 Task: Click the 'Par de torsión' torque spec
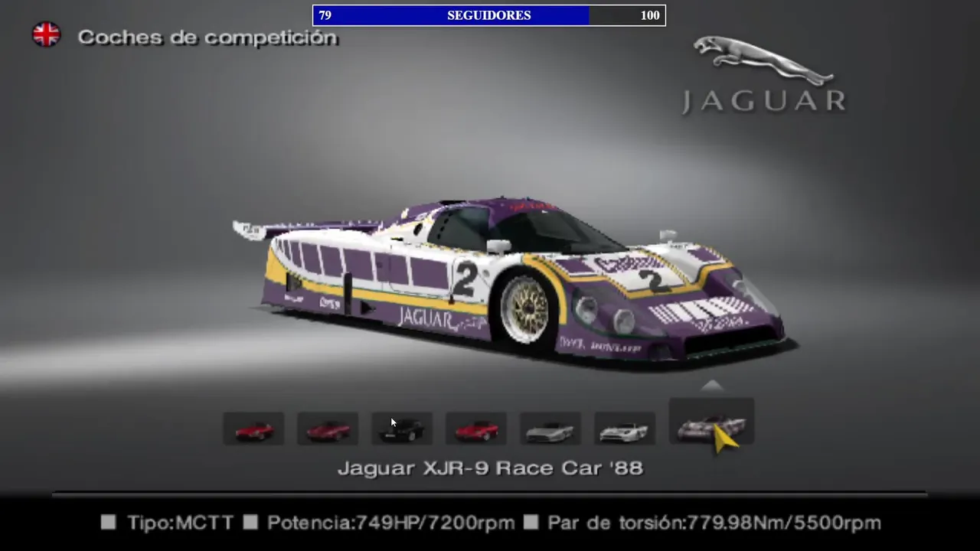click(x=714, y=523)
